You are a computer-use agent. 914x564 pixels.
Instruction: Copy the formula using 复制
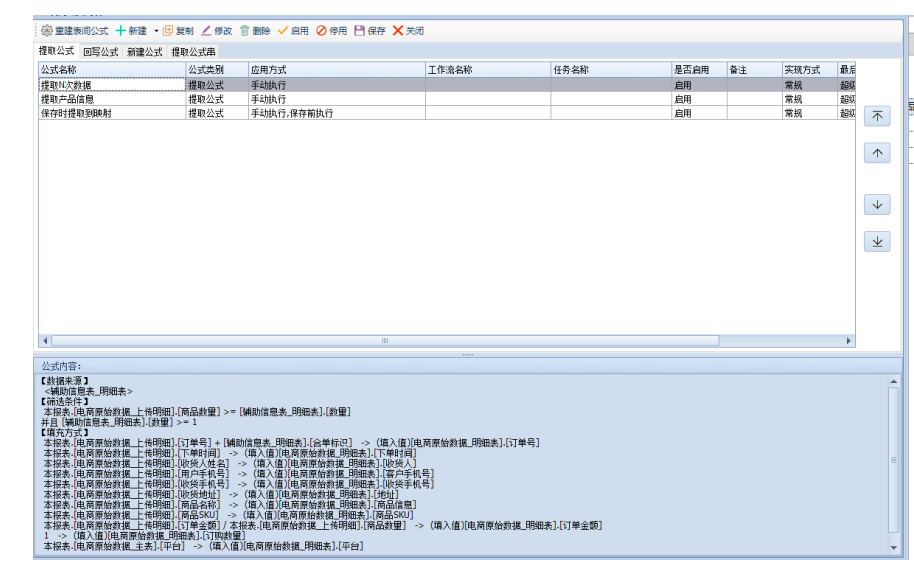(x=178, y=31)
